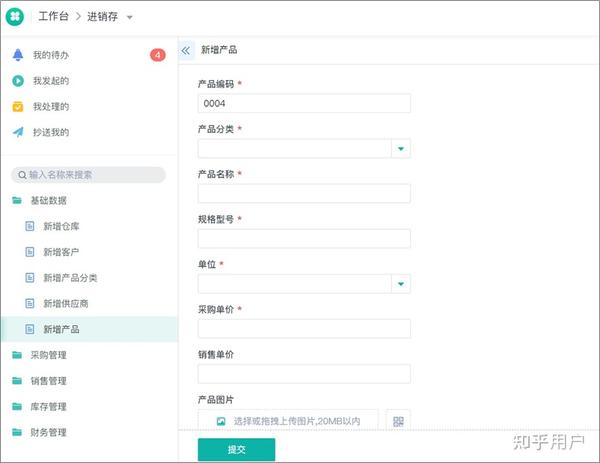This screenshot has width=600, height=463.
Task: Open the 进销存 breadcrumb dropdown arrow
Action: coord(130,18)
